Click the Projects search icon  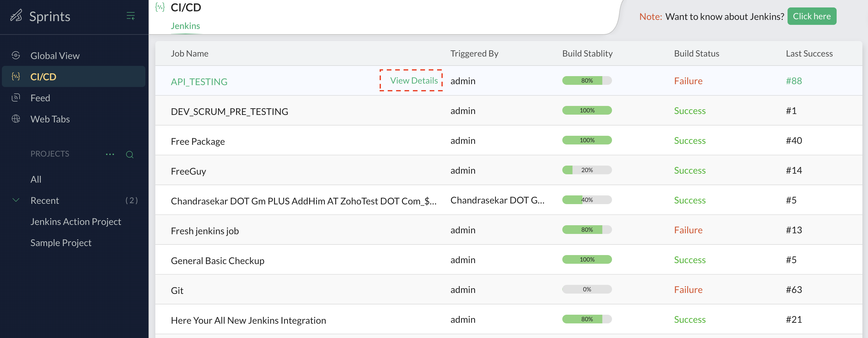click(130, 155)
